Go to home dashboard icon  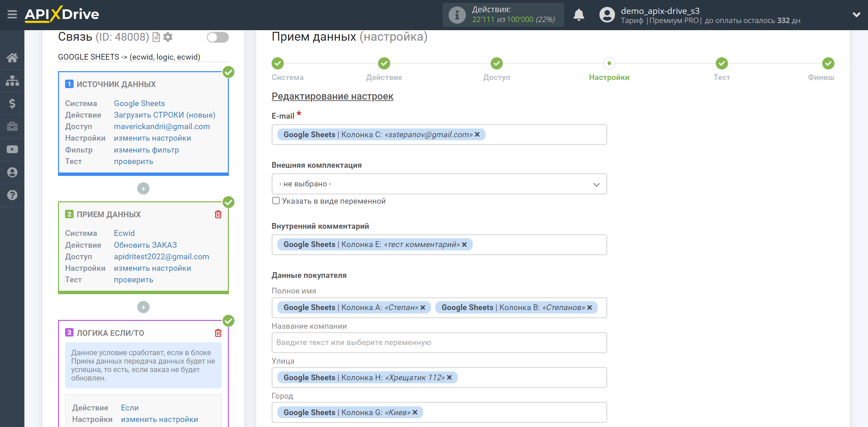(x=12, y=58)
